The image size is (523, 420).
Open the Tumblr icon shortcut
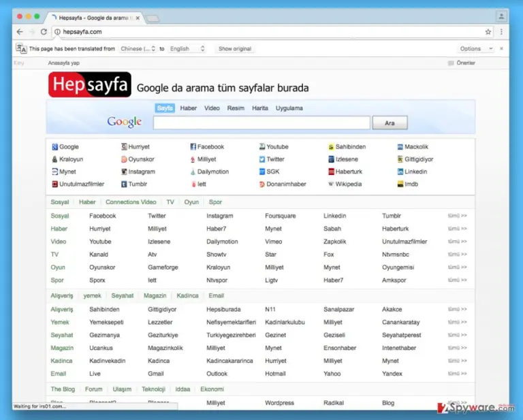coord(124,184)
